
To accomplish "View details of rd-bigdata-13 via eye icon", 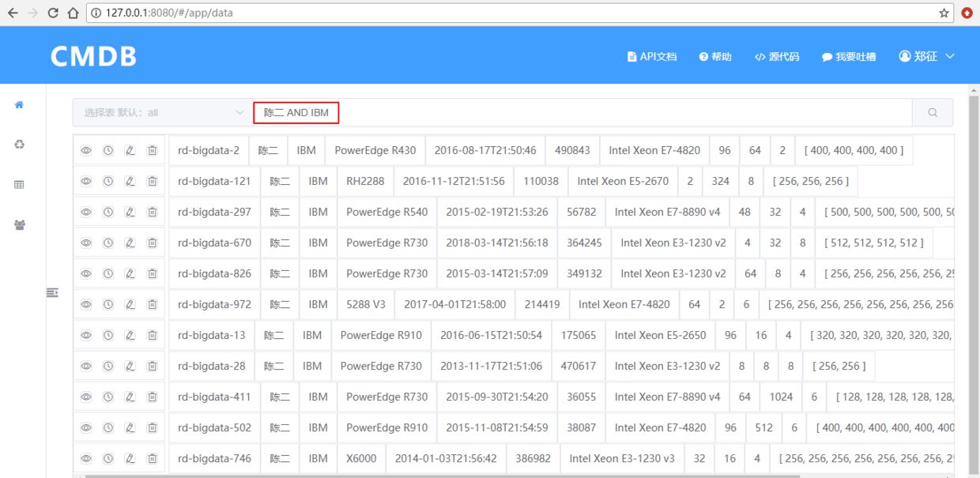I will click(86, 335).
